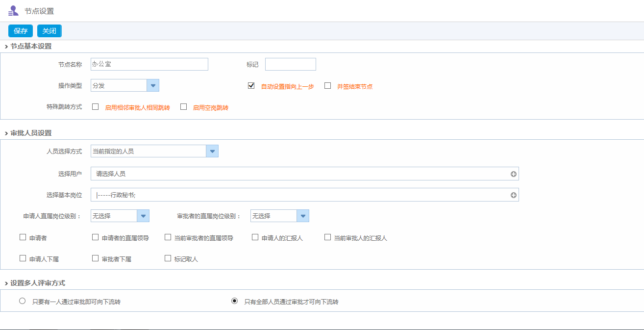Select 只要有一人通过审批即可向下流转 radio option

tap(22, 301)
